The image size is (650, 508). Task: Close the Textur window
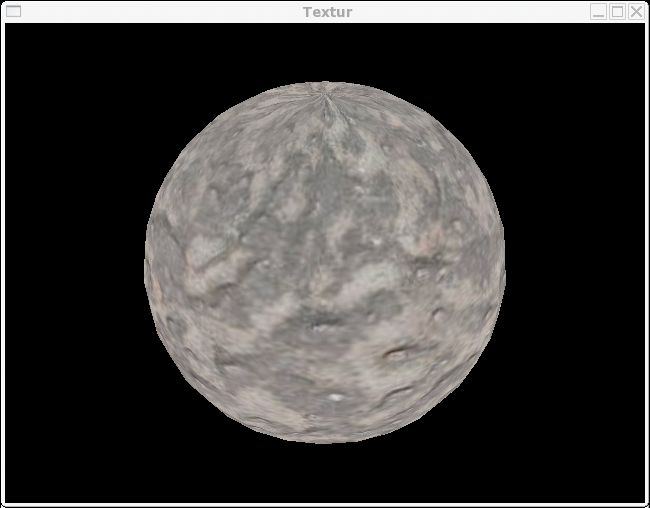coord(636,12)
